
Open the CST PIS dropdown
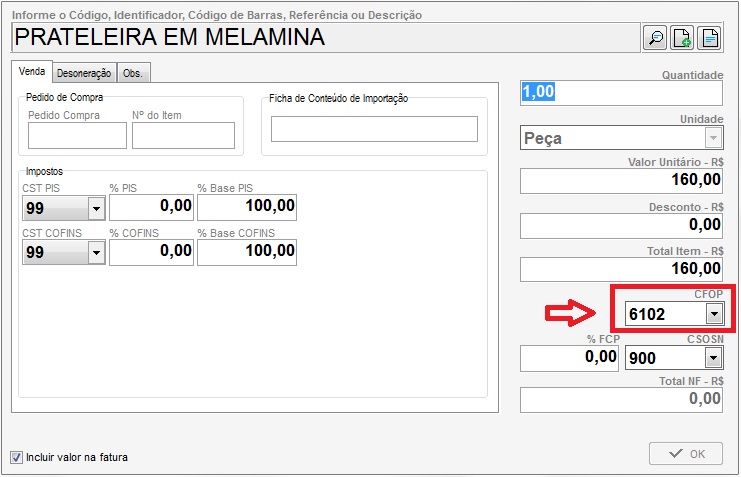tap(96, 208)
